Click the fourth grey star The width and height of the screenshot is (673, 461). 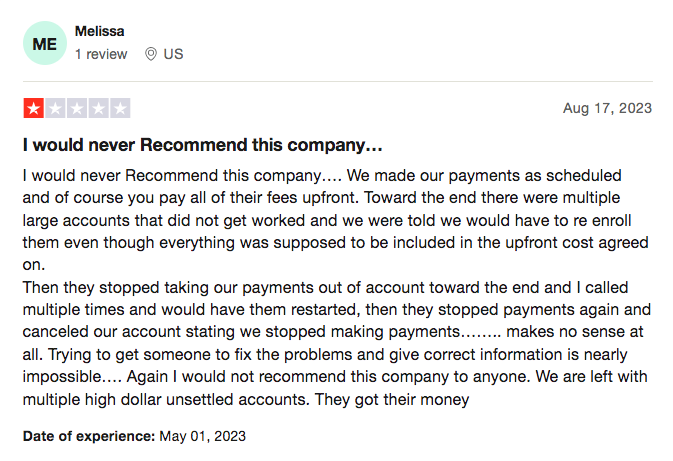tap(98, 108)
